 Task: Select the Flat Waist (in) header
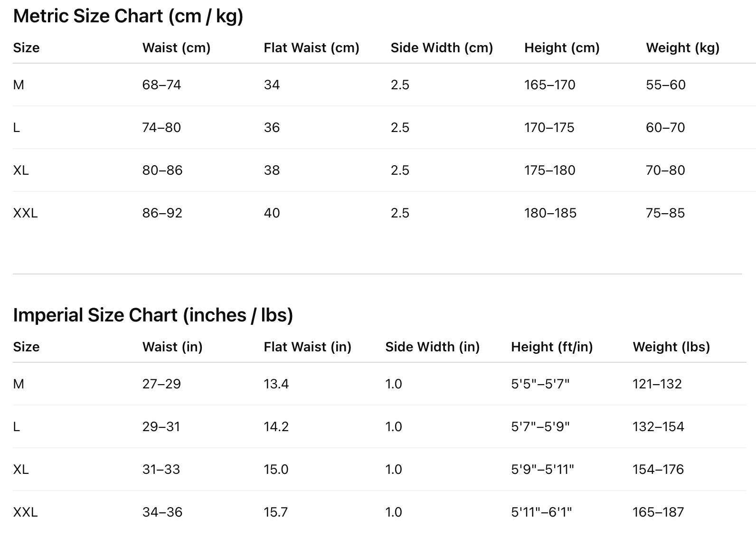pos(308,347)
